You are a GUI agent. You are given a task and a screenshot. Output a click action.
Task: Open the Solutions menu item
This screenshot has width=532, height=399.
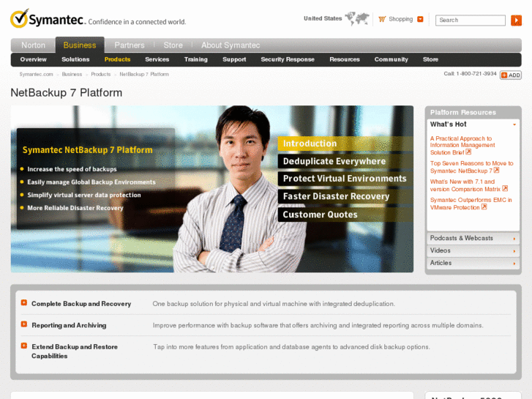[x=75, y=59]
